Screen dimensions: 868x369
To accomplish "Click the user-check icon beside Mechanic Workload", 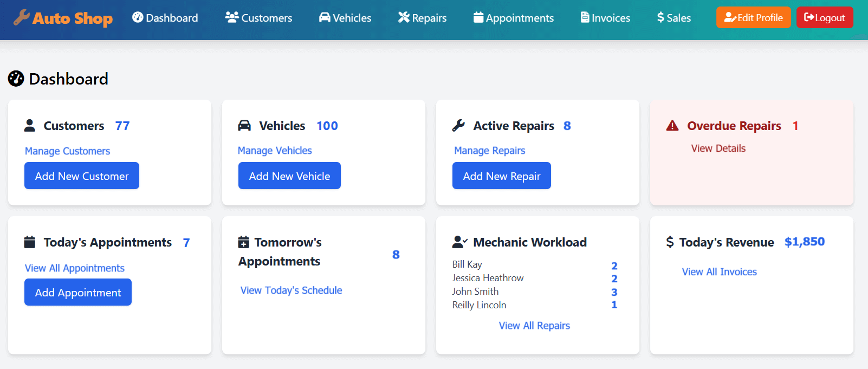I will (x=459, y=242).
